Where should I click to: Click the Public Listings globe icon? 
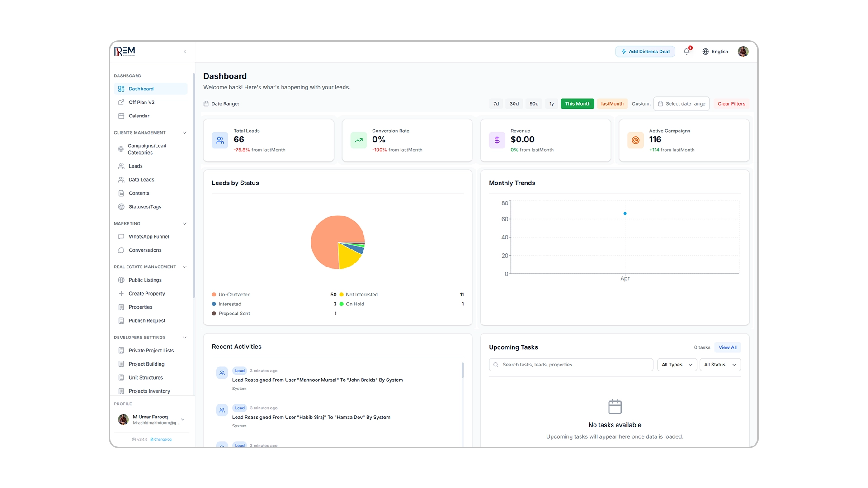tap(121, 280)
